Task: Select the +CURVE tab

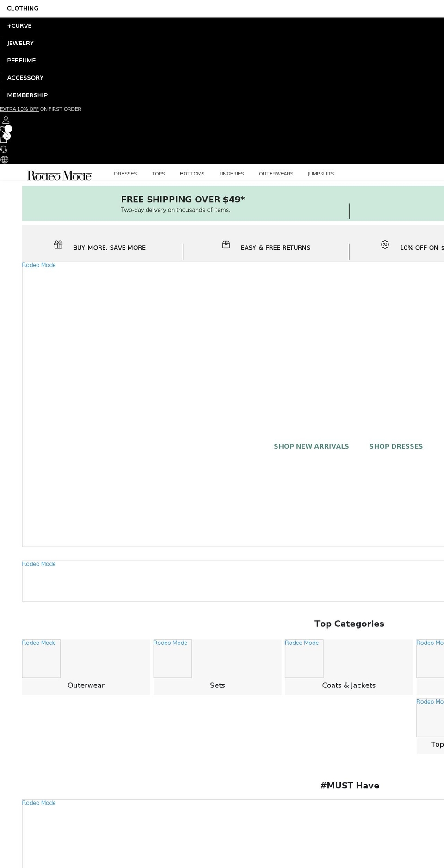Action: click(x=19, y=26)
